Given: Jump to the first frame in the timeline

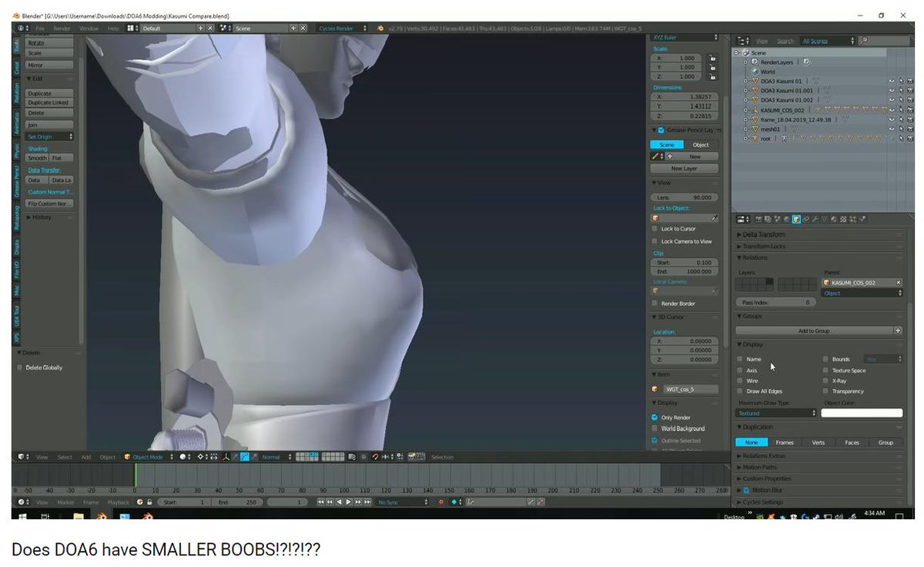Looking at the screenshot, I should coord(321,502).
